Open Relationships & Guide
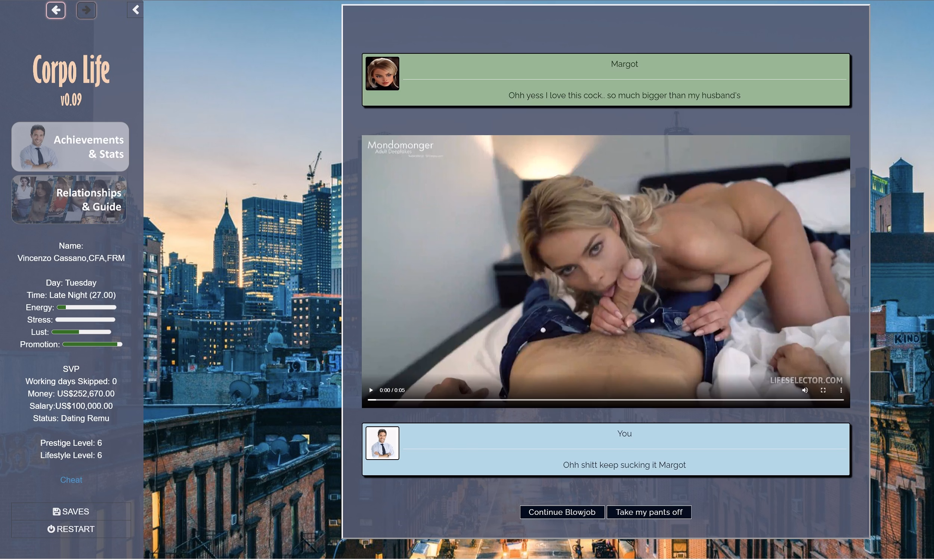 pos(69,200)
